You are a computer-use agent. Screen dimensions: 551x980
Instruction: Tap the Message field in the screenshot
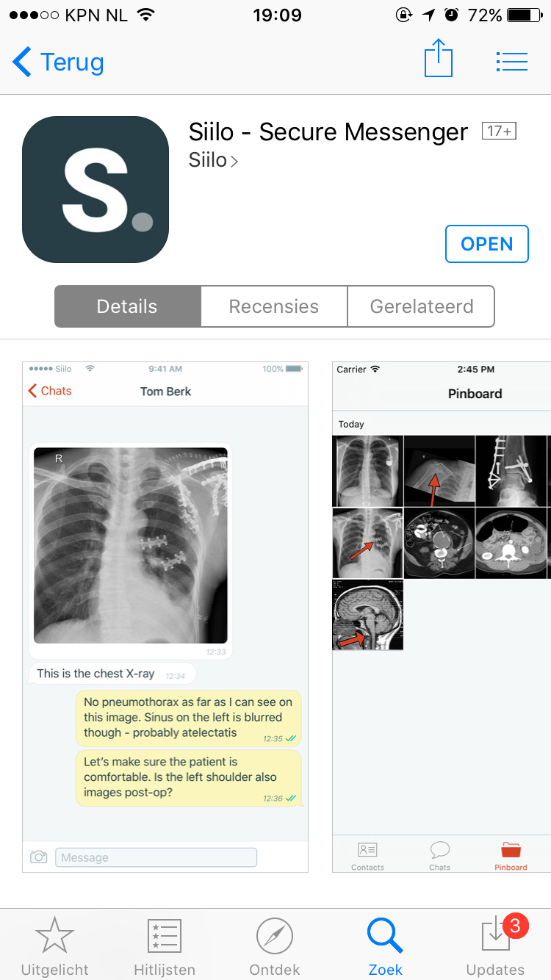(156, 857)
